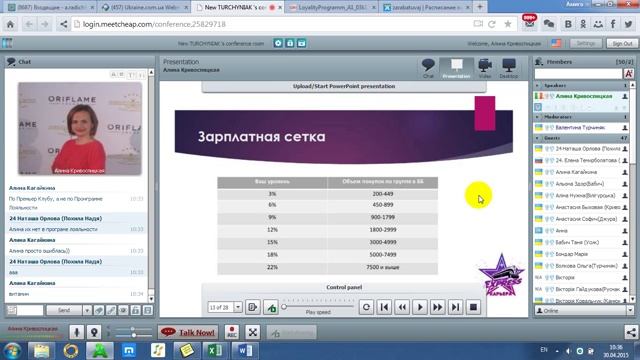Click the browser home icon
640x360 pixels.
click(10, 24)
